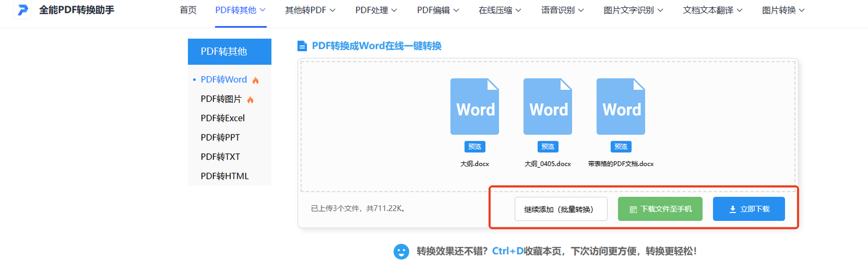
Task: Click the 立即下载 button
Action: [x=749, y=209]
